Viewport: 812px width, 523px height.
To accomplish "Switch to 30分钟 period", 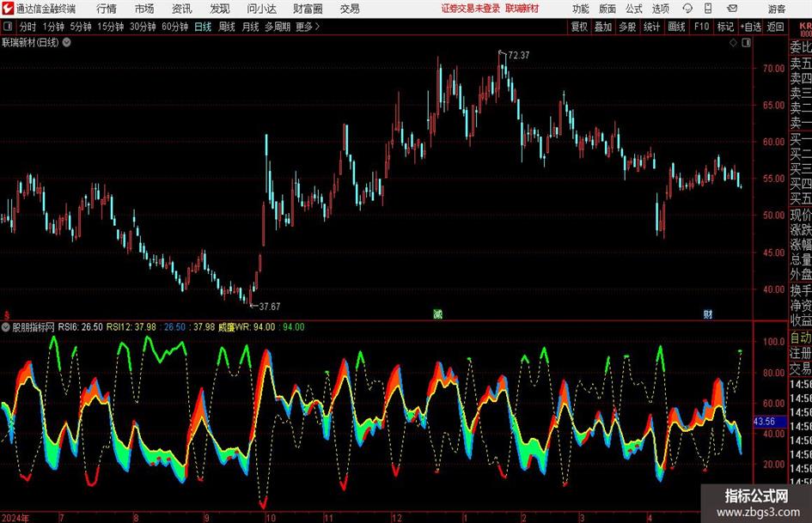I will pyautogui.click(x=143, y=27).
